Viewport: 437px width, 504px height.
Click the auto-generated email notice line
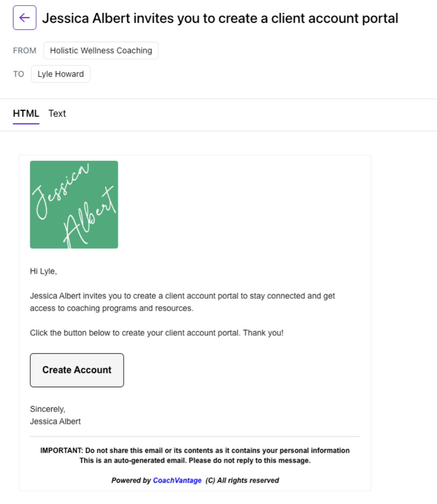[x=195, y=460]
